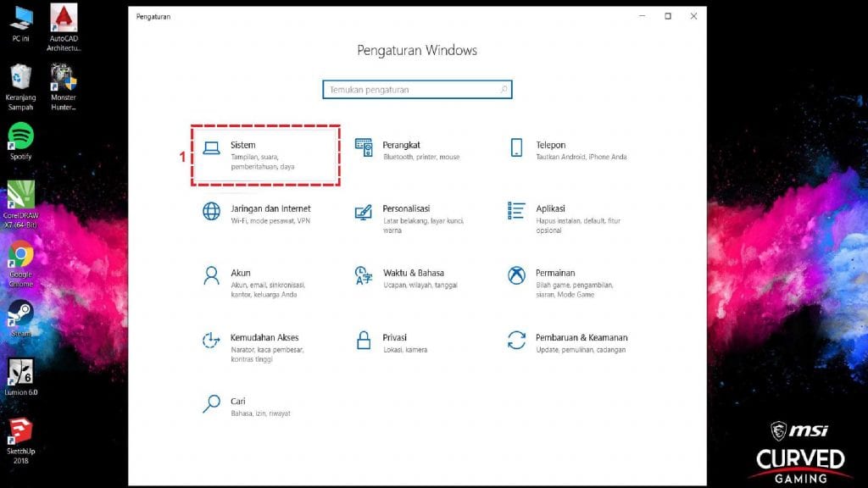Open the Aplikasi list icon
This screenshot has width=868, height=488.
pos(516,211)
